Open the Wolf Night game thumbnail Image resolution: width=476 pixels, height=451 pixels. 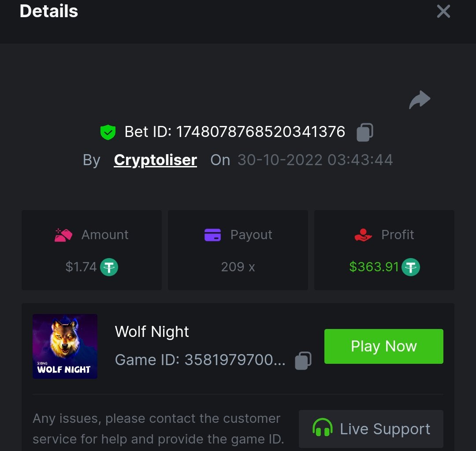pyautogui.click(x=65, y=346)
